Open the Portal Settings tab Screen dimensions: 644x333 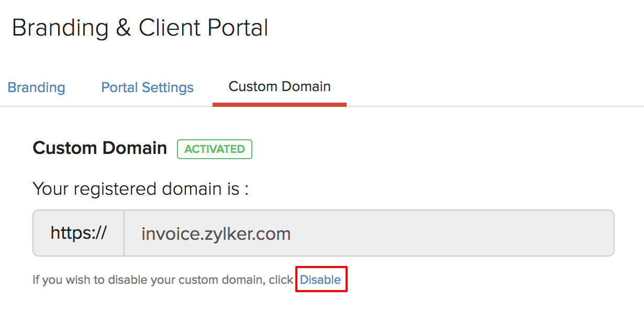[147, 87]
